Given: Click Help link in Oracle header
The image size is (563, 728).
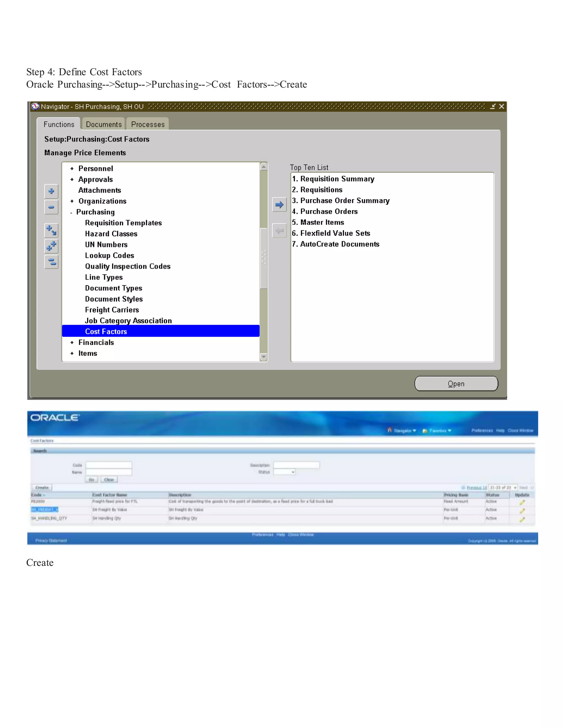Looking at the screenshot, I should click(500, 431).
